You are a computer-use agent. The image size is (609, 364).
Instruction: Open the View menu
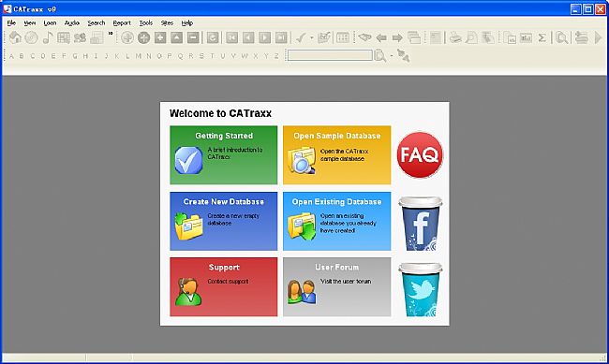click(x=30, y=22)
